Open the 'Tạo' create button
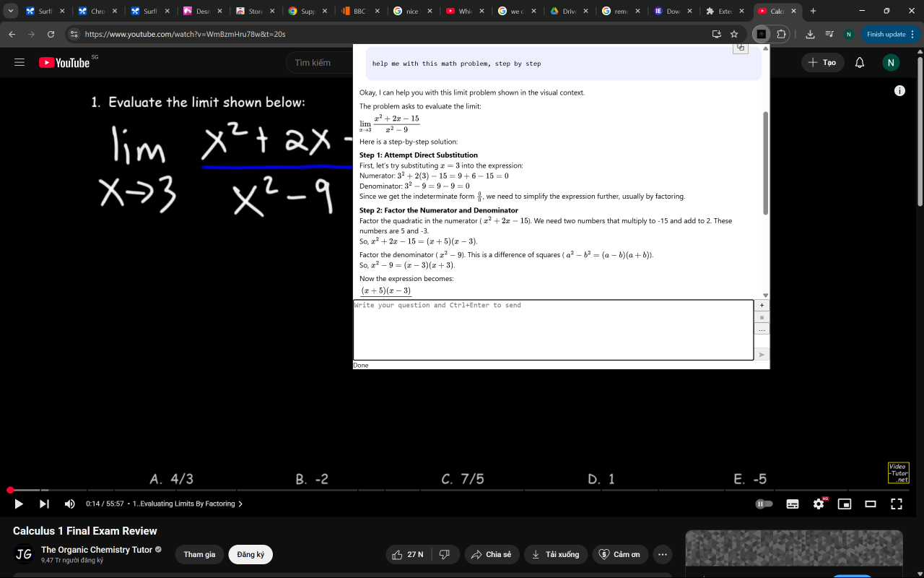The image size is (924, 578). pos(822,63)
